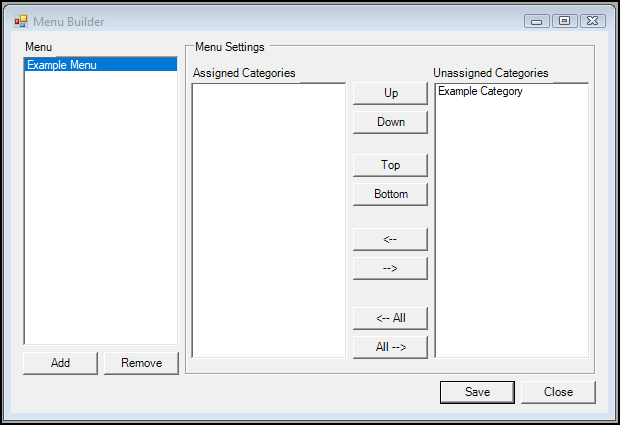Select Example Menu in the Menu list
Screen dimensions: 620x425
point(101,65)
